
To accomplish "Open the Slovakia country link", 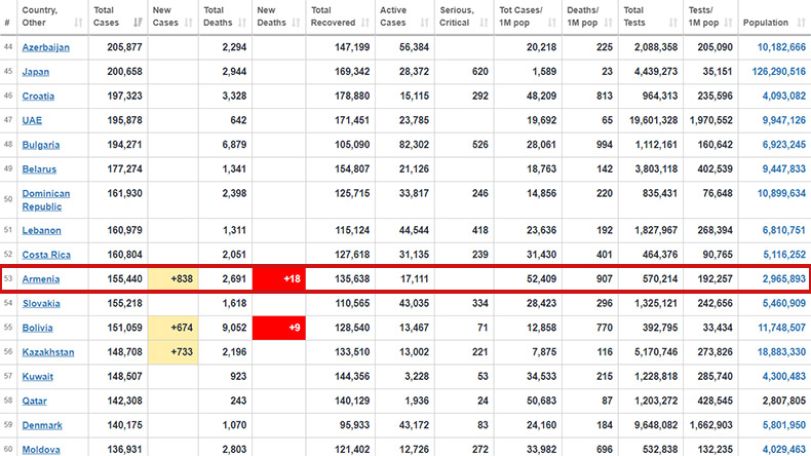I will [x=41, y=303].
